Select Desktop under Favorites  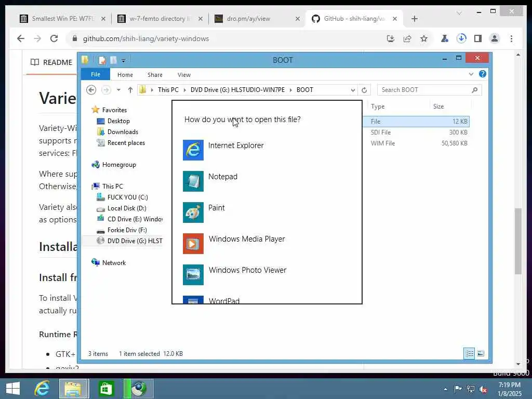click(118, 121)
